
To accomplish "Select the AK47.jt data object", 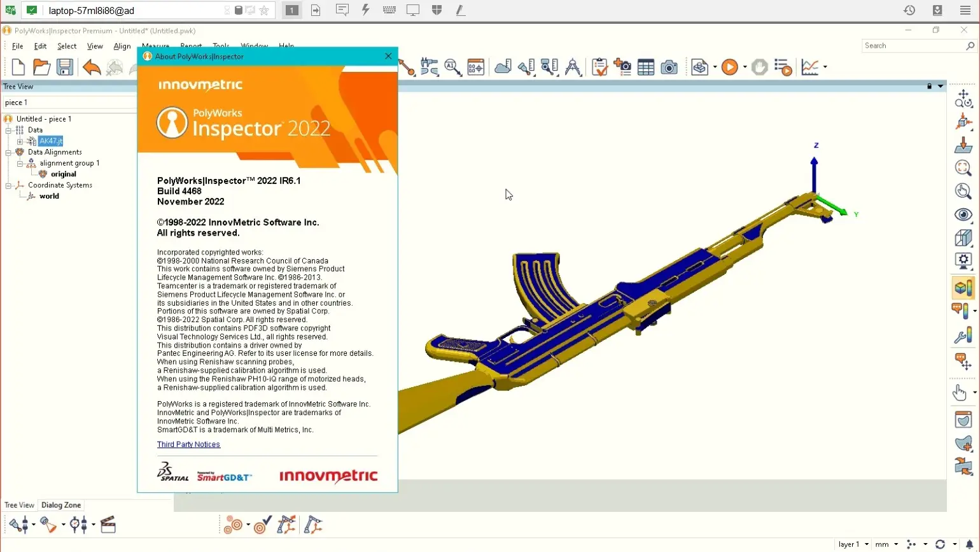I will (x=50, y=141).
